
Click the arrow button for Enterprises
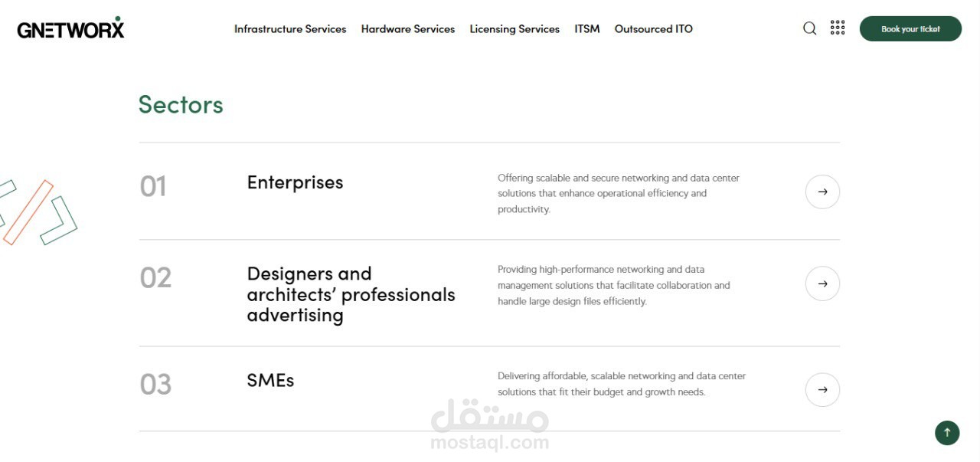(822, 192)
